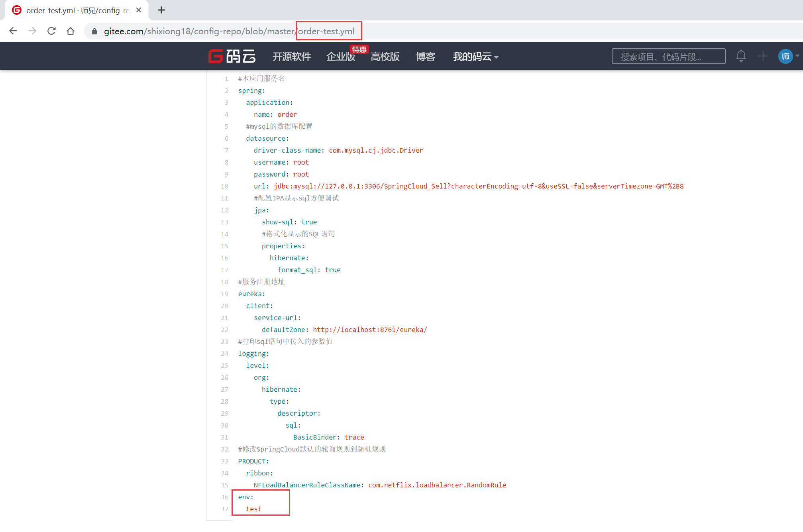Open the 高校版 navigation item
This screenshot has height=532, width=803.
pos(385,57)
